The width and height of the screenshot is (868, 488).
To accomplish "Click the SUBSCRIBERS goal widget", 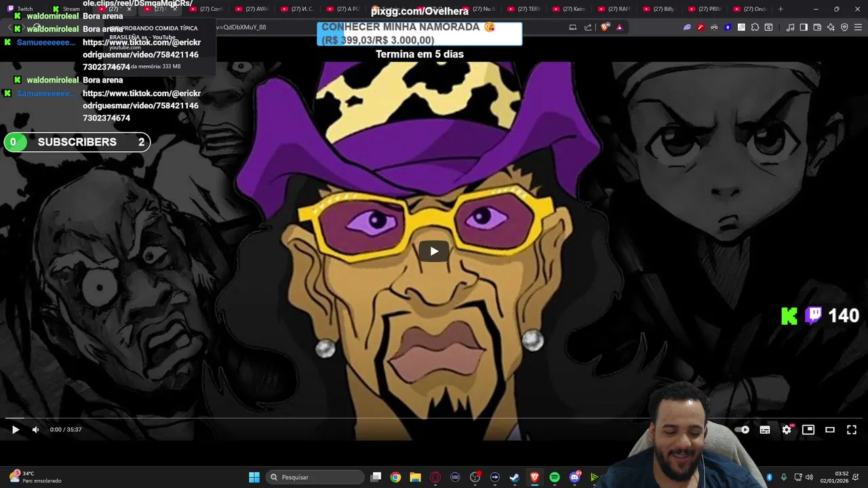I will pos(77,142).
